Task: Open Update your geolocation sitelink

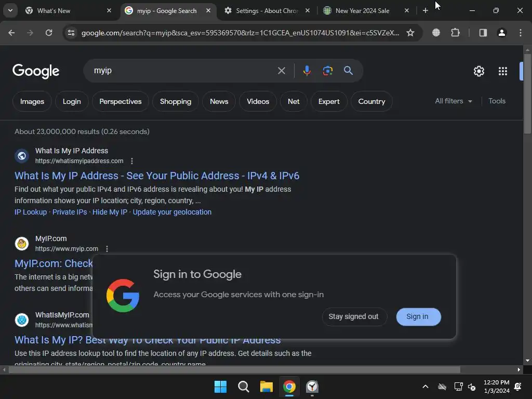Action: pos(172,212)
